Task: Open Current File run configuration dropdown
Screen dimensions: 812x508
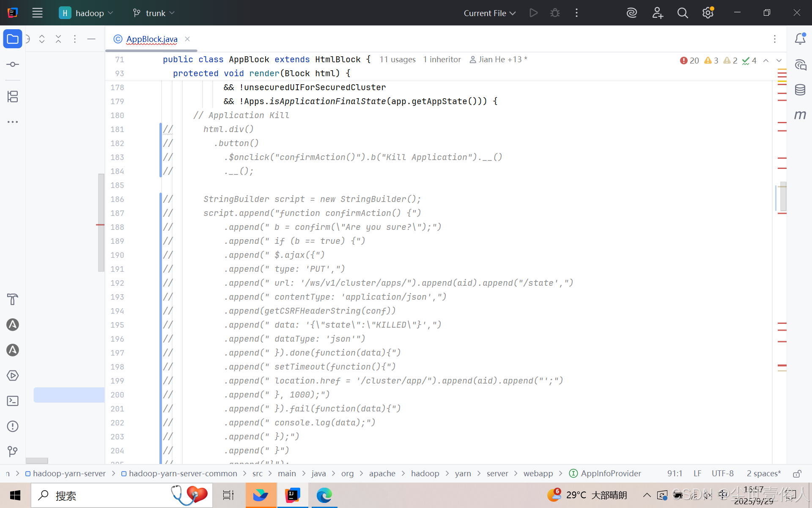Action: pyautogui.click(x=489, y=13)
